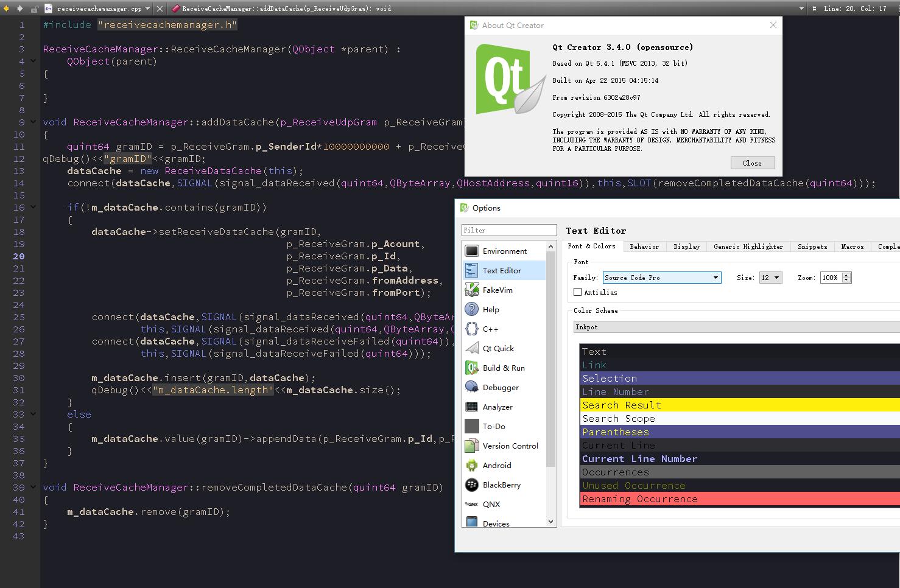Open the Version Control options category
Screen dimensions: 900x588
[x=510, y=446]
